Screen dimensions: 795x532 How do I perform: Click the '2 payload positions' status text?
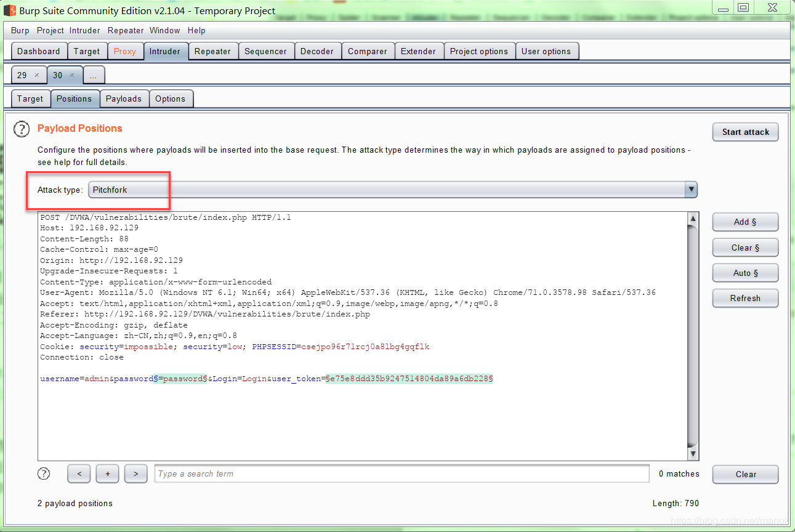(x=75, y=503)
